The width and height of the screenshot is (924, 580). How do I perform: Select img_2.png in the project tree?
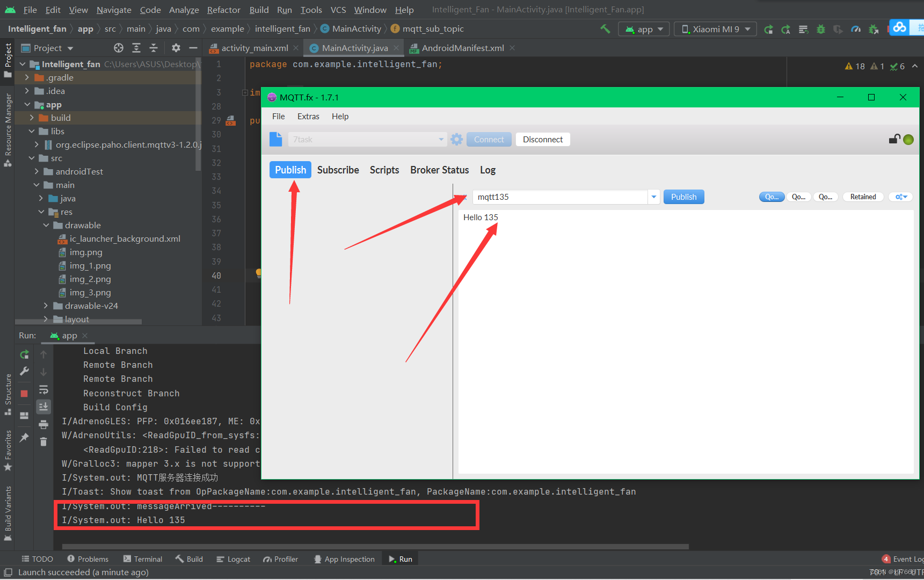pyautogui.click(x=90, y=279)
